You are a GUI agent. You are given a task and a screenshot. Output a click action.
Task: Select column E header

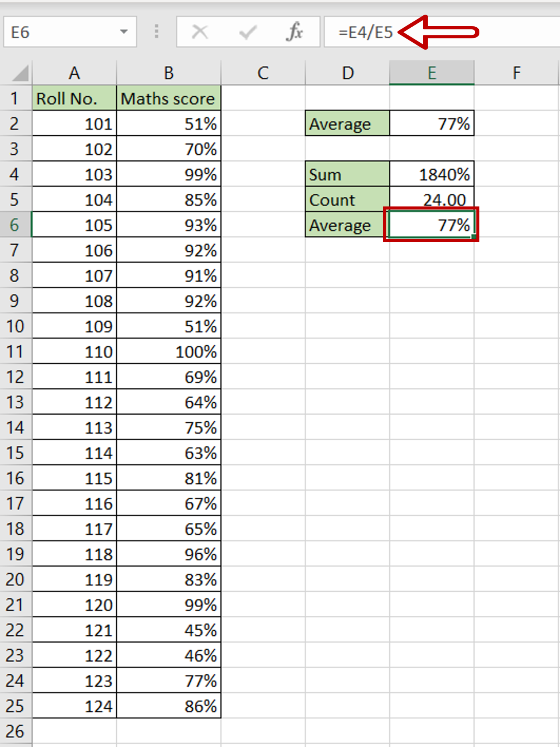(x=432, y=72)
